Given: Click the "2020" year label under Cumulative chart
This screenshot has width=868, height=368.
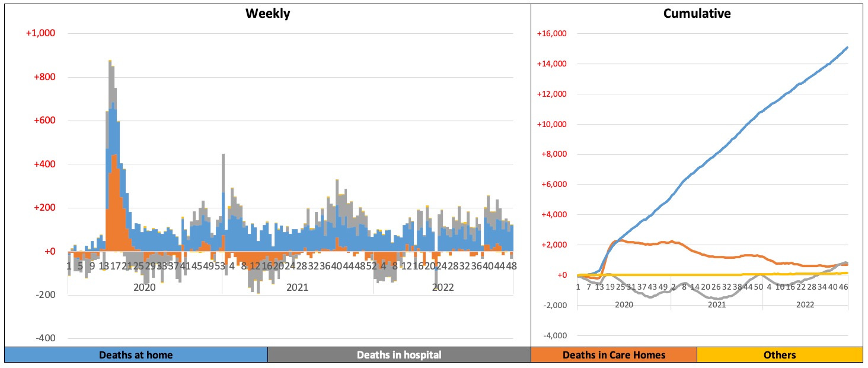Looking at the screenshot, I should tap(624, 304).
